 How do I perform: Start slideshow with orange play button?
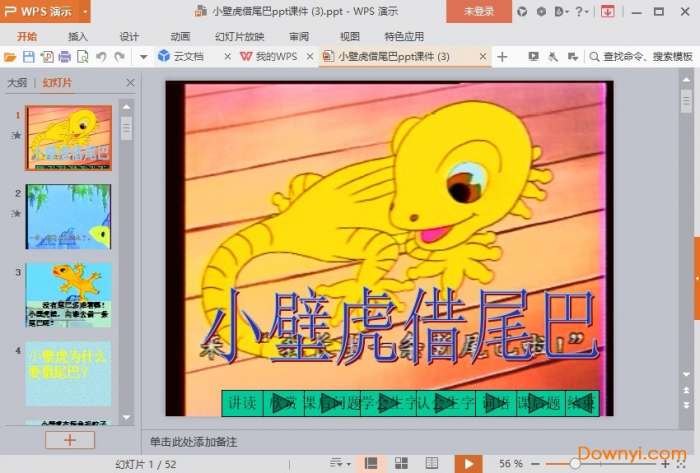(x=468, y=464)
